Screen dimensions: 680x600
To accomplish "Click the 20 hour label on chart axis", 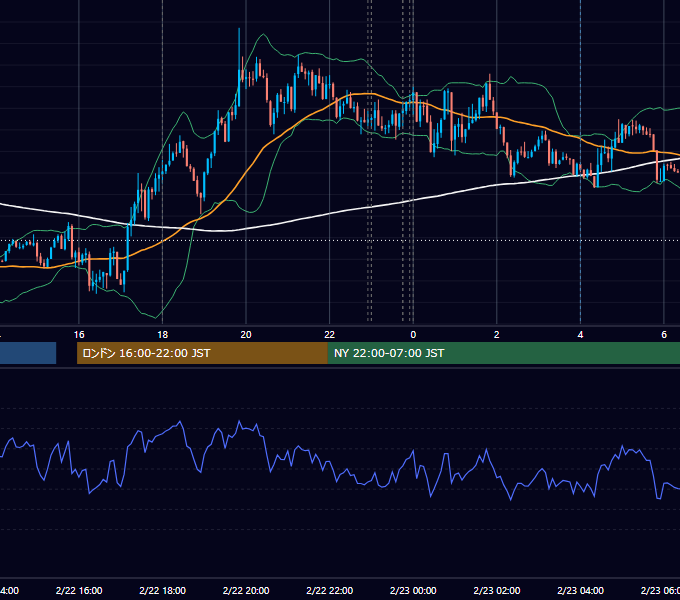I will tap(246, 335).
